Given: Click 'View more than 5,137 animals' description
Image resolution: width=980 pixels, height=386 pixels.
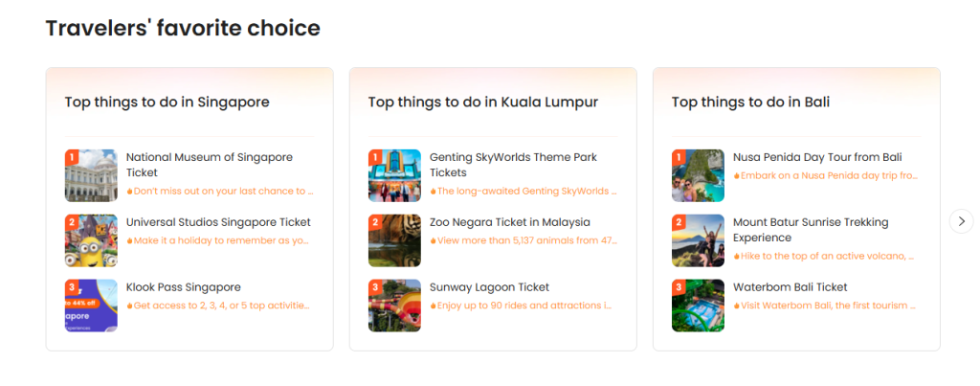Looking at the screenshot, I should click(x=523, y=240).
